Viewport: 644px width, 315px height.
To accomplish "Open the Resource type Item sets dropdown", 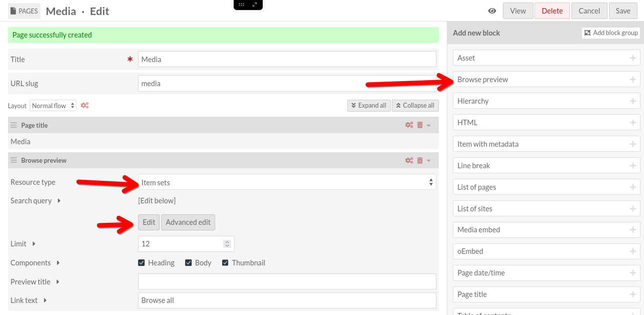I will coord(287,182).
